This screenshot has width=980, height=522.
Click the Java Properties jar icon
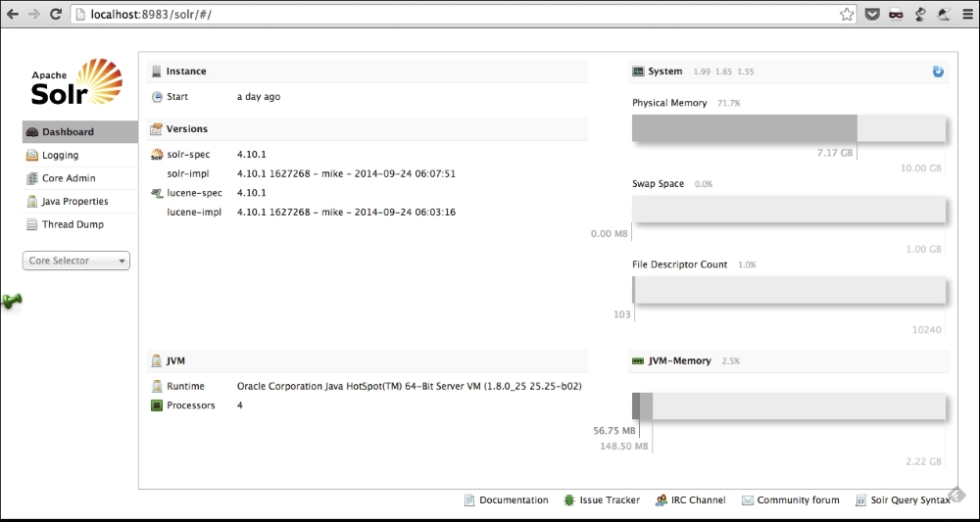(32, 201)
